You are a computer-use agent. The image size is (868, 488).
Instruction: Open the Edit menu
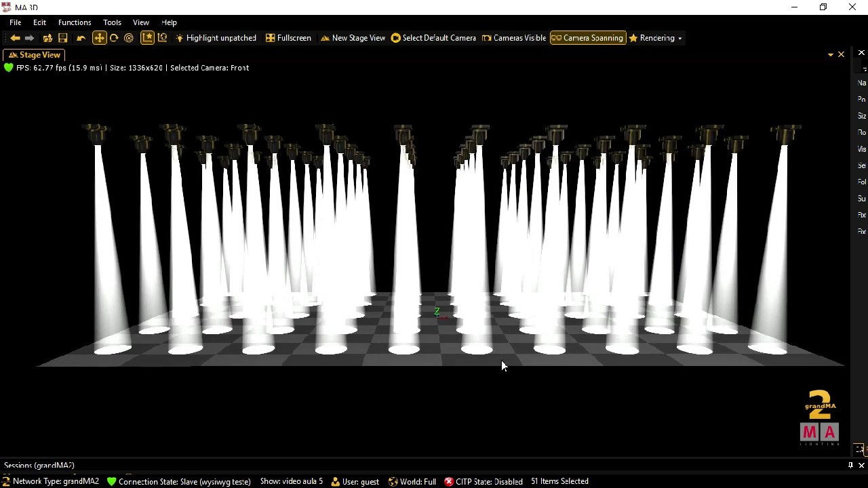click(x=39, y=22)
